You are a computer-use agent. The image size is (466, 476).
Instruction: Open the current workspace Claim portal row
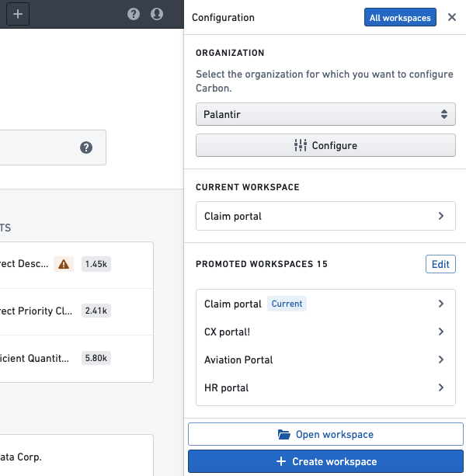click(x=325, y=216)
